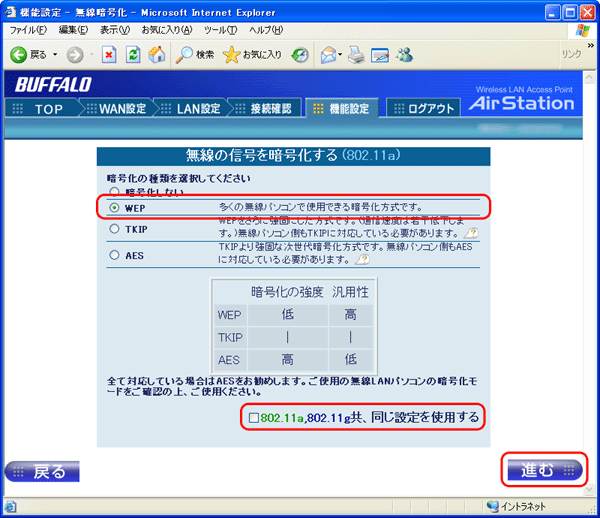The image size is (600, 518).
Task: Select the TKIP encryption option
Action: (115, 229)
